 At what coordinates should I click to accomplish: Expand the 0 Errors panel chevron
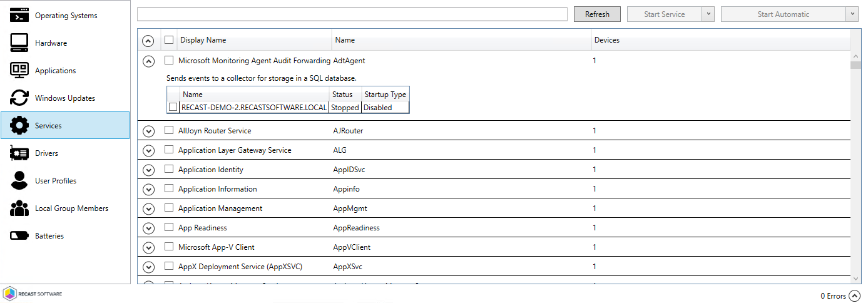point(855,296)
